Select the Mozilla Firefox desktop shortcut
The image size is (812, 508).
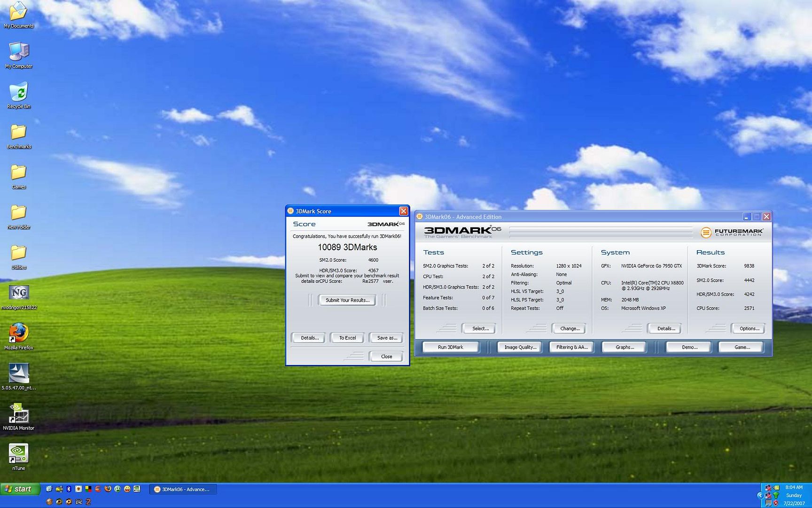coord(19,336)
